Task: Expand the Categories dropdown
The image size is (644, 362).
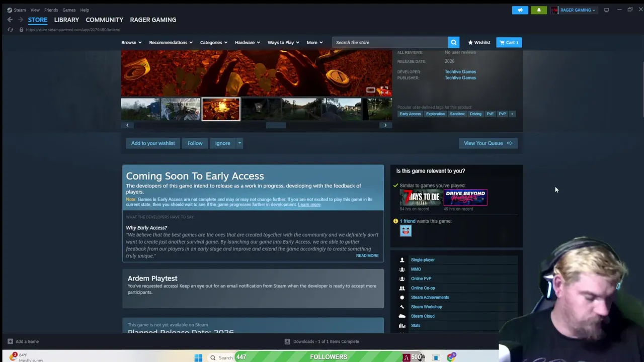Action: click(214, 42)
